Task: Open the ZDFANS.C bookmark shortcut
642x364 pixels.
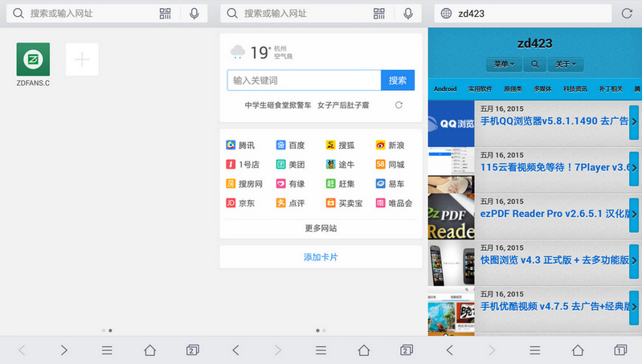Action: click(33, 60)
